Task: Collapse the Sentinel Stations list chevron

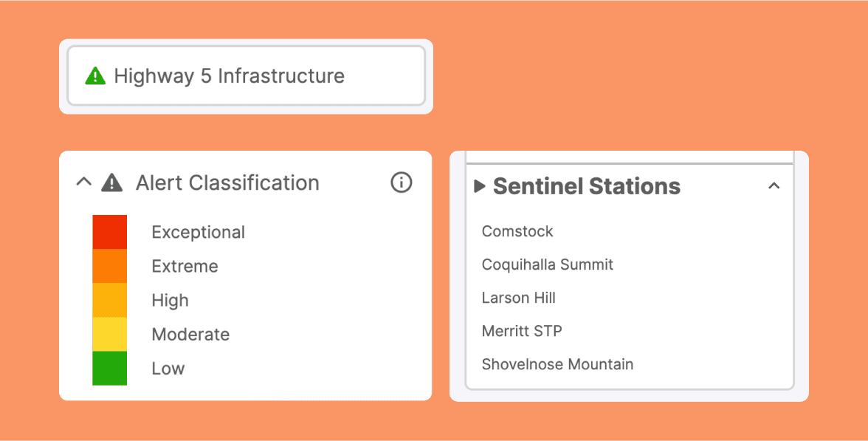Action: pyautogui.click(x=774, y=186)
